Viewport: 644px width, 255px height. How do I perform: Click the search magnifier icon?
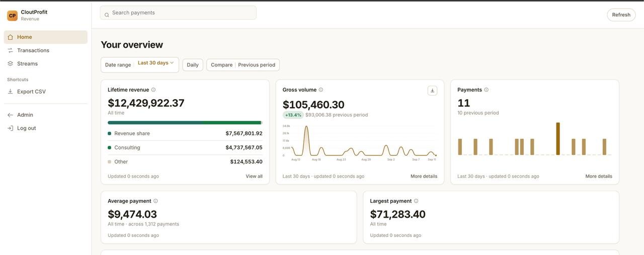pyautogui.click(x=107, y=15)
